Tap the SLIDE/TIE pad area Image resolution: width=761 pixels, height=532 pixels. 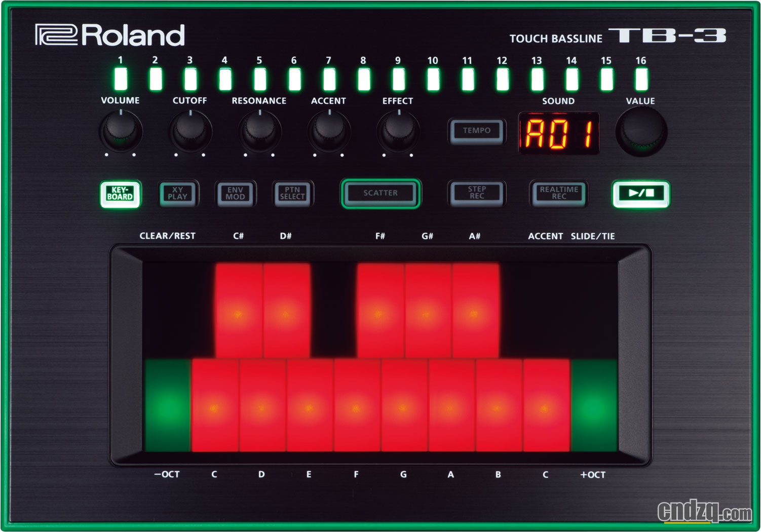coord(594,310)
